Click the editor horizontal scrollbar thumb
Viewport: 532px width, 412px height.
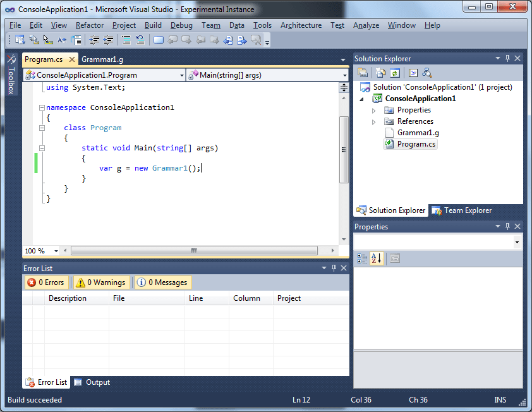coord(194,251)
